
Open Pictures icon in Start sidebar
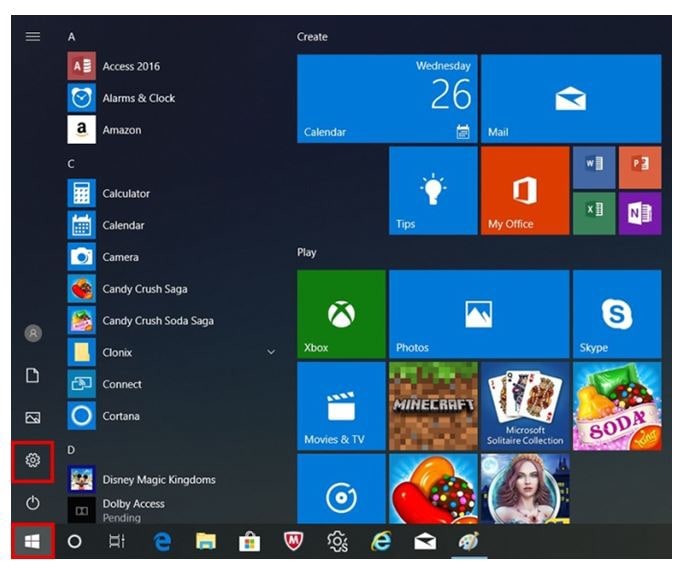(33, 417)
